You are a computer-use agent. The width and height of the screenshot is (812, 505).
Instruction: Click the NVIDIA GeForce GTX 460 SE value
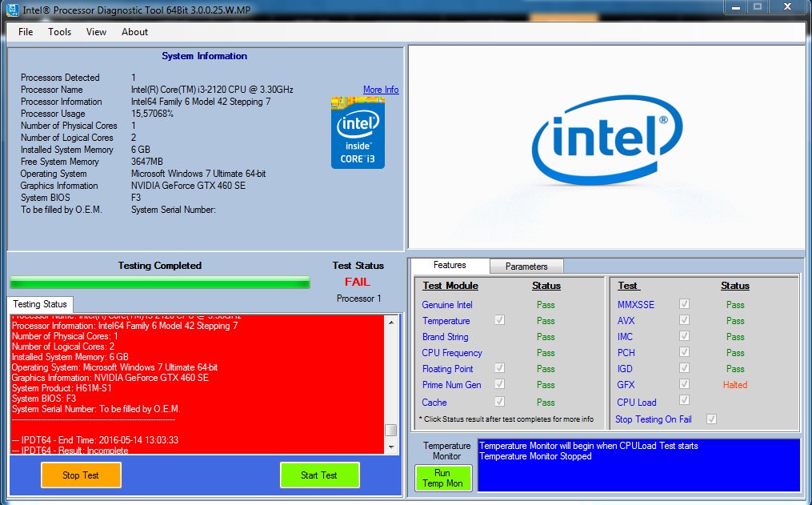coord(188,186)
